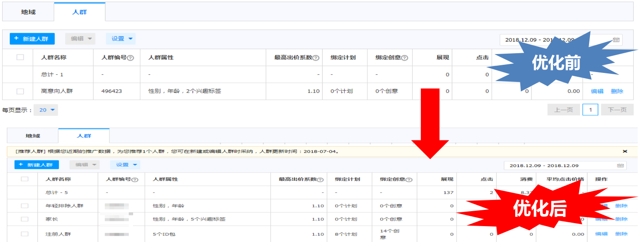Click 编辑 link for 注册人群 row
The image size is (644, 242).
[601, 234]
